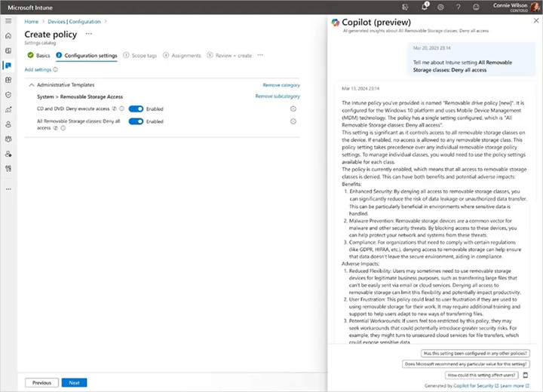
Task: Show Add settings info tooltip
Action: 55,69
